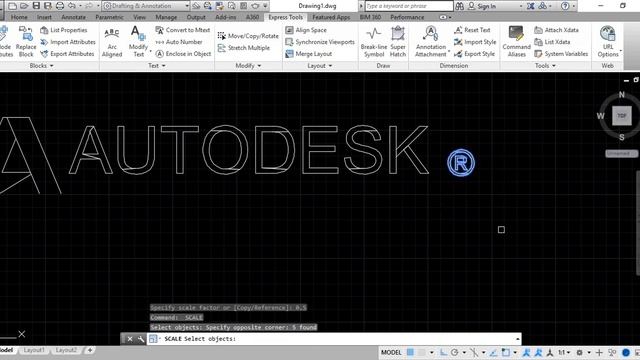Toggle grid display in status bar
Screen dimensions: 640x360
pos(410,352)
